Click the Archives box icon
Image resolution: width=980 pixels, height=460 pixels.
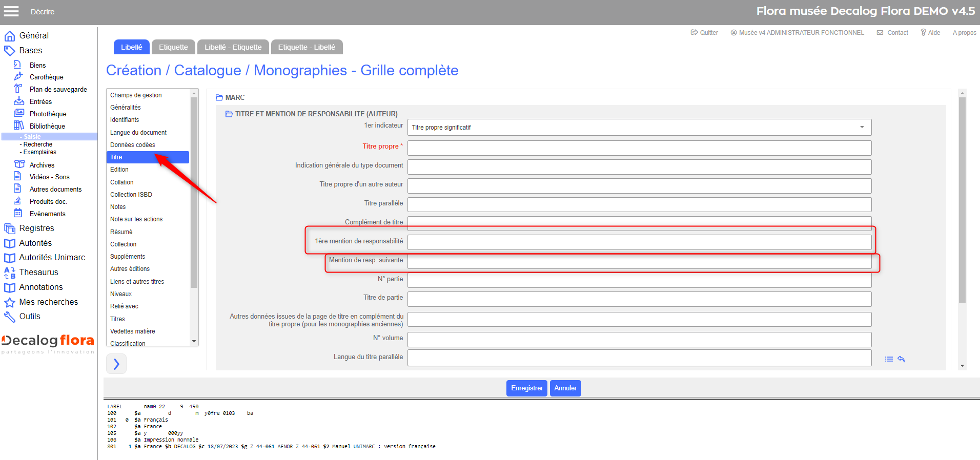[19, 164]
